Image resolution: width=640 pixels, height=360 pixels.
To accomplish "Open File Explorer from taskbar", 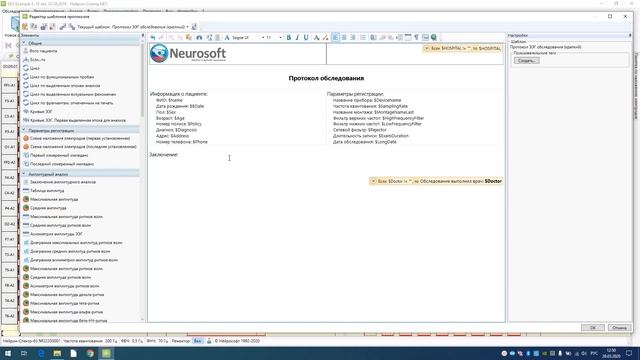I will 57,353.
